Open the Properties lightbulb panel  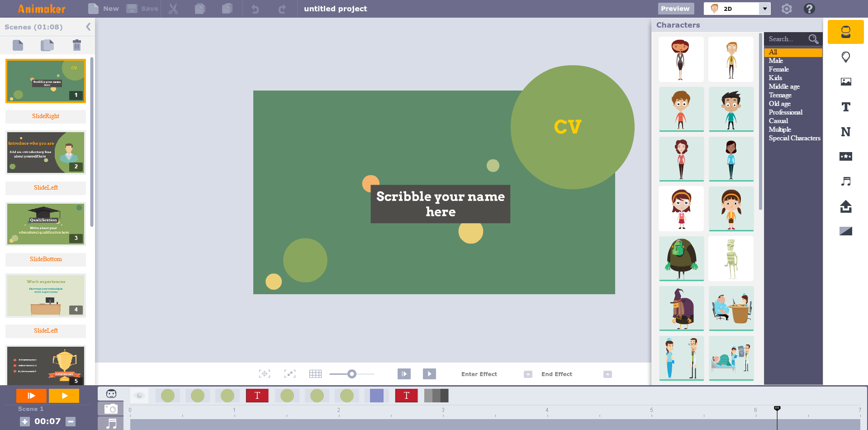click(x=845, y=57)
